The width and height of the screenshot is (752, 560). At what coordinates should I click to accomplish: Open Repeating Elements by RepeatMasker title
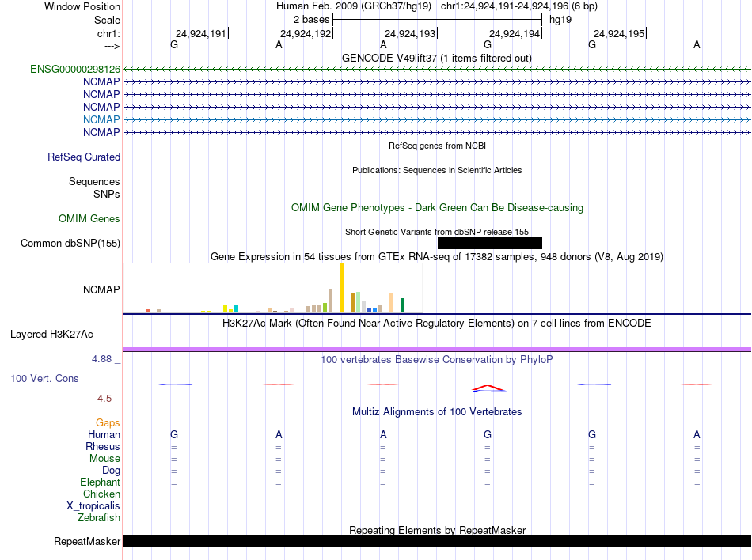(437, 530)
